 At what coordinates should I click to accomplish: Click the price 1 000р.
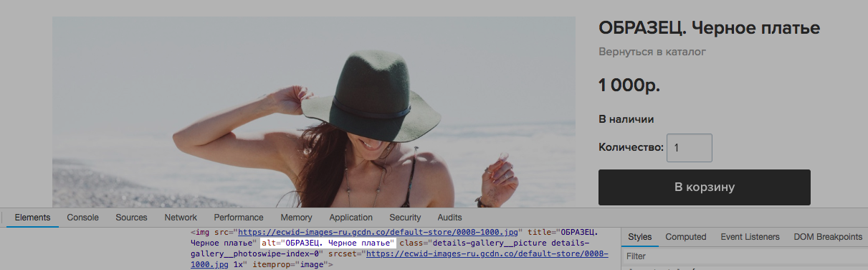tap(629, 85)
